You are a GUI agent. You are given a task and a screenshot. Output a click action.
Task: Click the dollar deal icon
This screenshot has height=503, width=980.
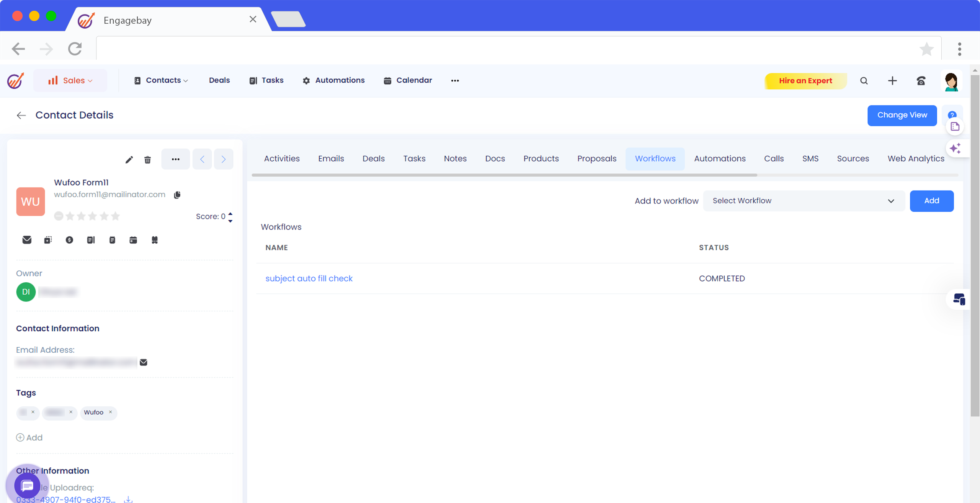pos(69,240)
